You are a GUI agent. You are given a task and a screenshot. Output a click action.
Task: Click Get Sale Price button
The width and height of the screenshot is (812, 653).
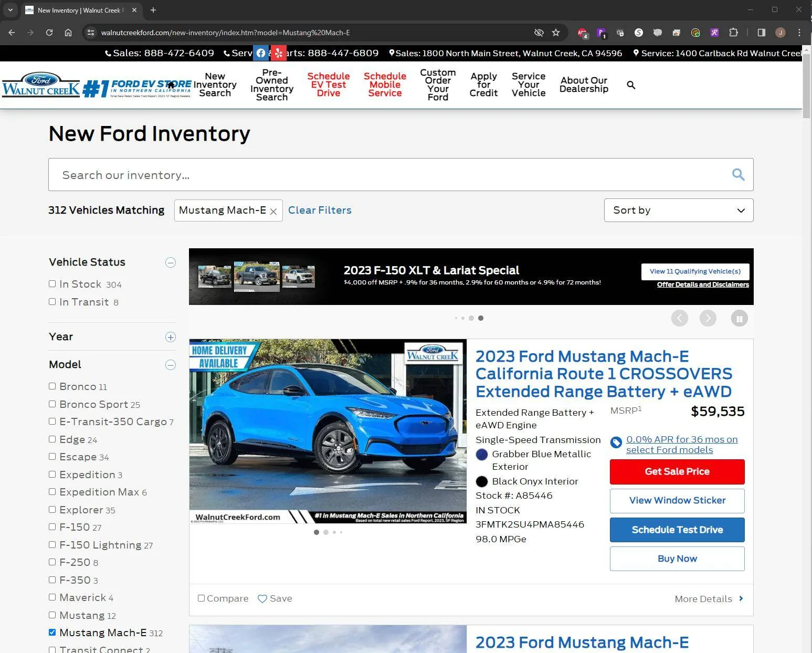pyautogui.click(x=677, y=472)
